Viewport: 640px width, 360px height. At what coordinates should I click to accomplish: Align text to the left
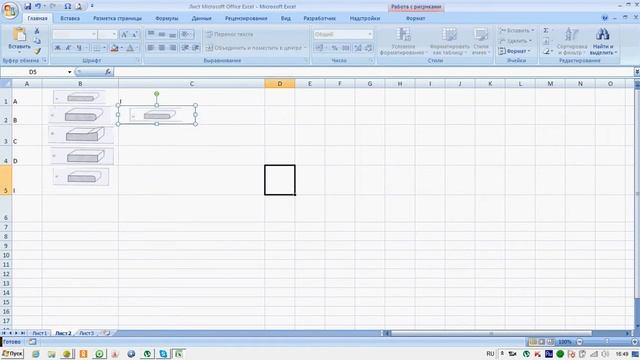tap(151, 48)
